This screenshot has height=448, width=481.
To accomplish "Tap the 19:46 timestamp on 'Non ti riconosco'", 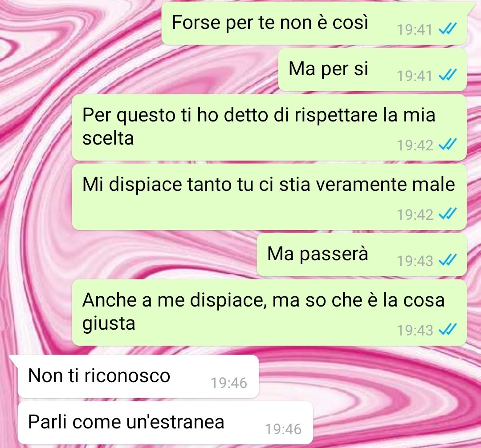I will click(229, 383).
